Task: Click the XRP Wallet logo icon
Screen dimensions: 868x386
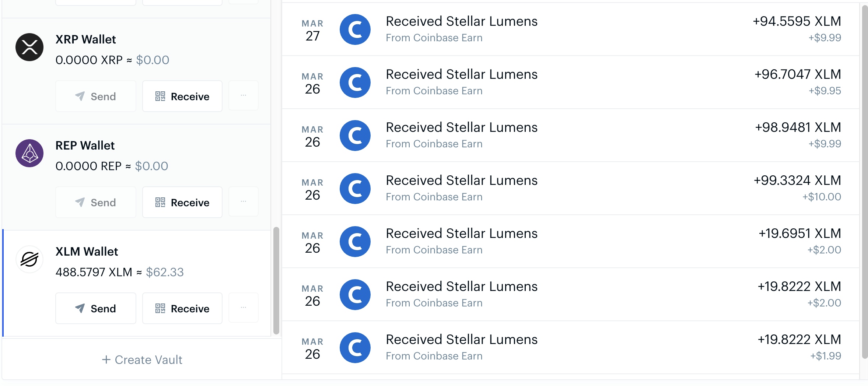Action: coord(29,47)
